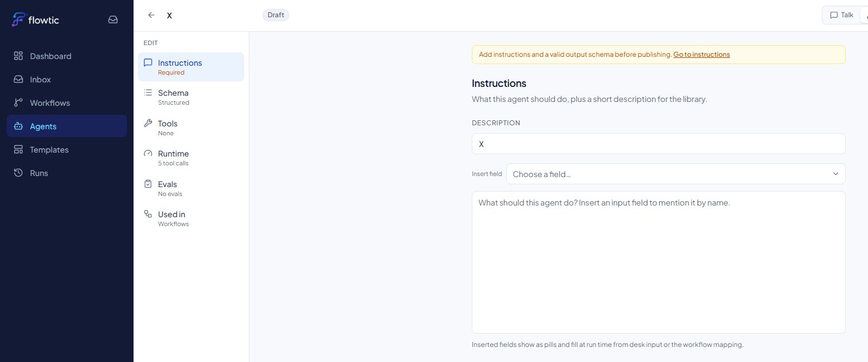The image size is (868, 362).
Task: Click the '5 tool calls' text
Action: [x=173, y=163]
